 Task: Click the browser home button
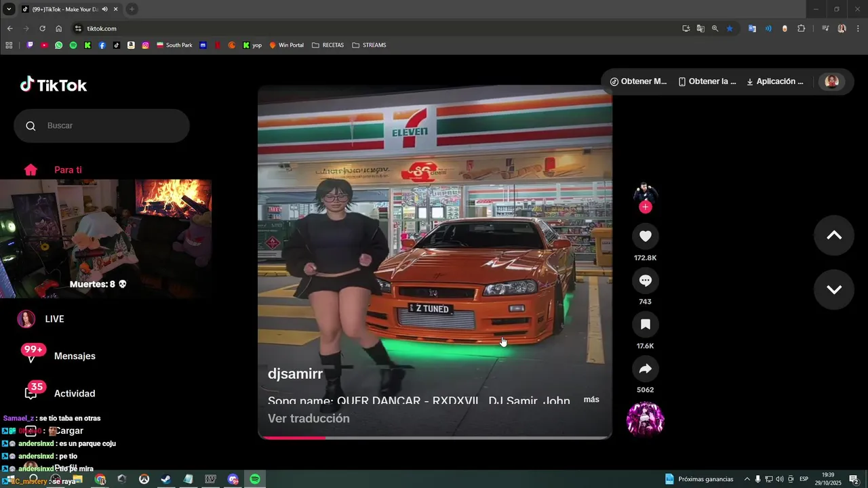[x=58, y=28]
